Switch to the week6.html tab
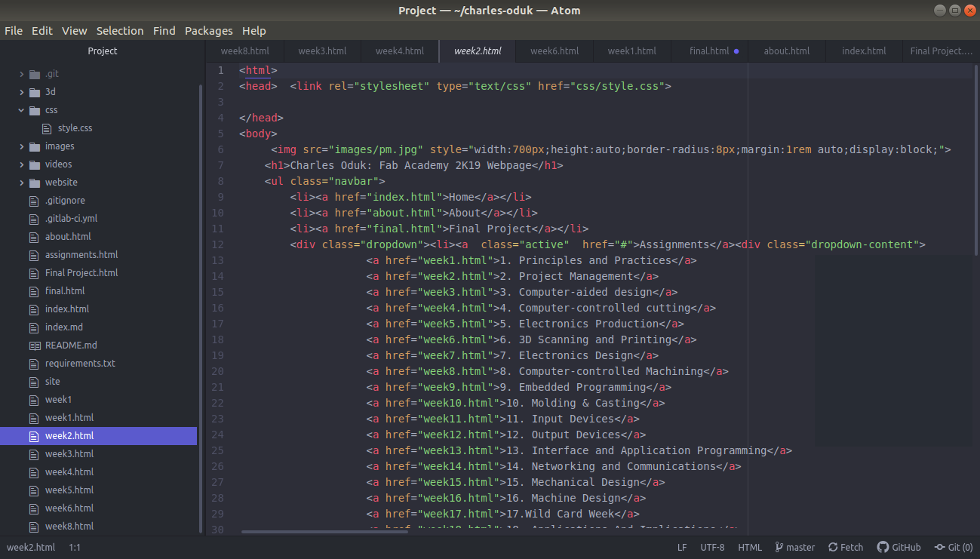 point(555,51)
